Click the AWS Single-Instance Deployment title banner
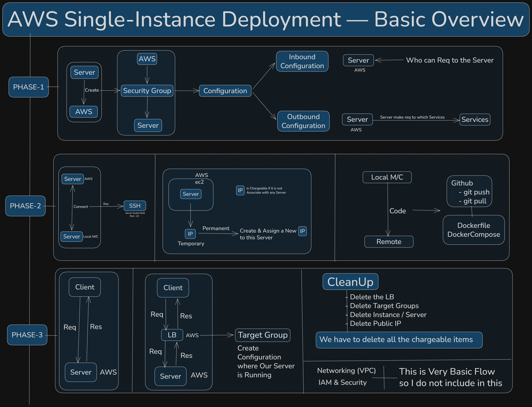The image size is (532, 407). coord(266,20)
